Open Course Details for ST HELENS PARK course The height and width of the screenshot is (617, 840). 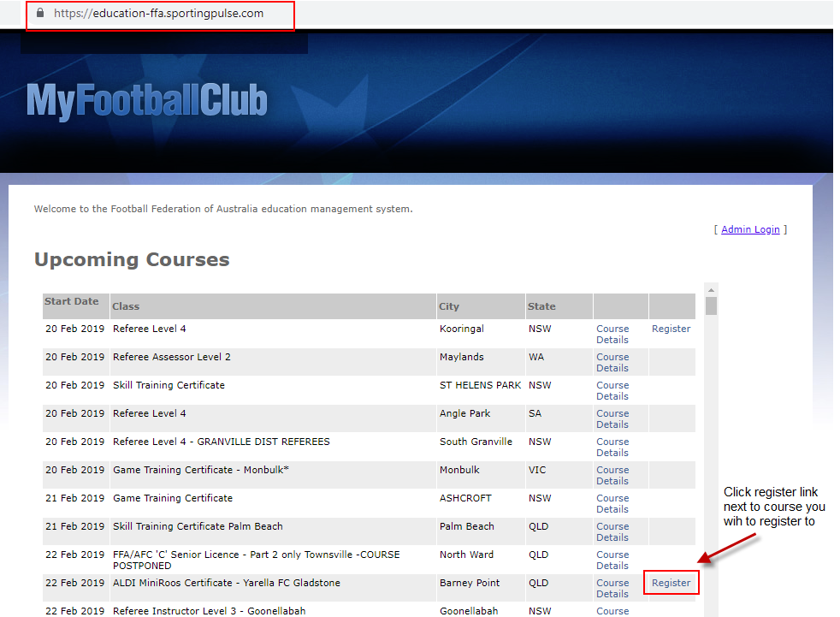[x=612, y=391]
